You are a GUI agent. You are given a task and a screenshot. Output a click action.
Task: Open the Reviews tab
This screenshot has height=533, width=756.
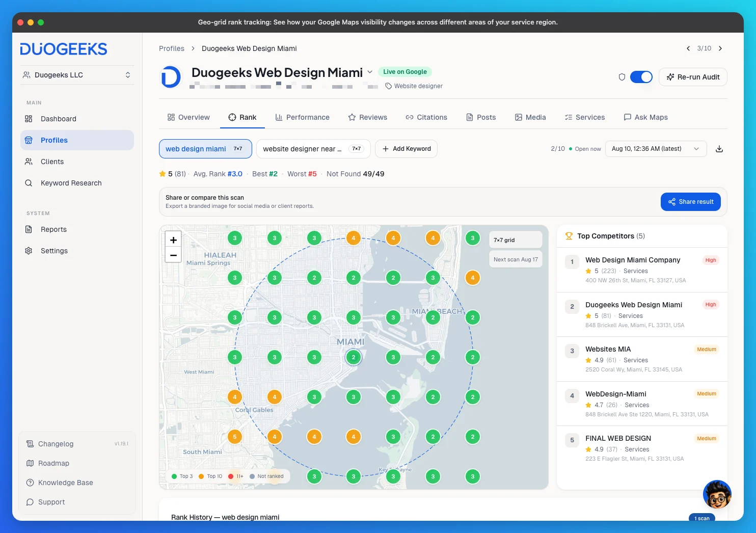(x=368, y=117)
